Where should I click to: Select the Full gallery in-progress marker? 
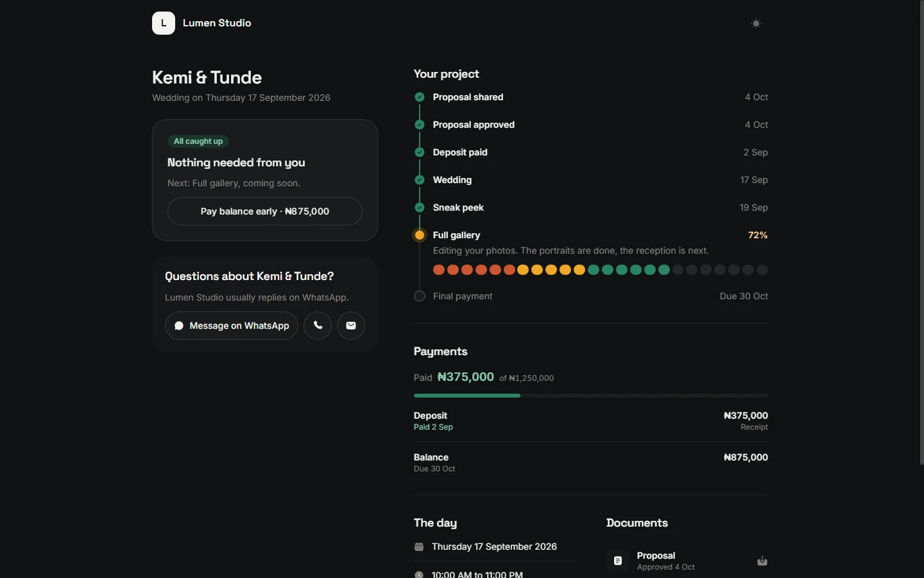(x=420, y=235)
